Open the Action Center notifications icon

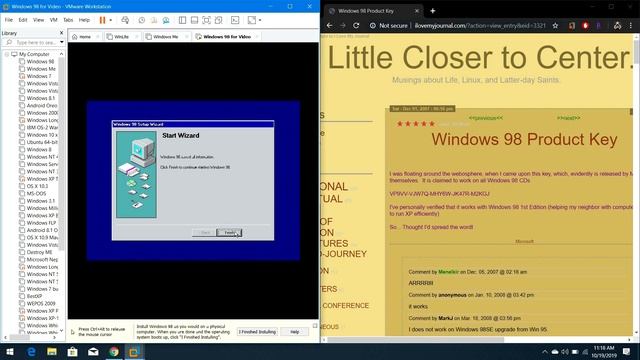[627, 351]
